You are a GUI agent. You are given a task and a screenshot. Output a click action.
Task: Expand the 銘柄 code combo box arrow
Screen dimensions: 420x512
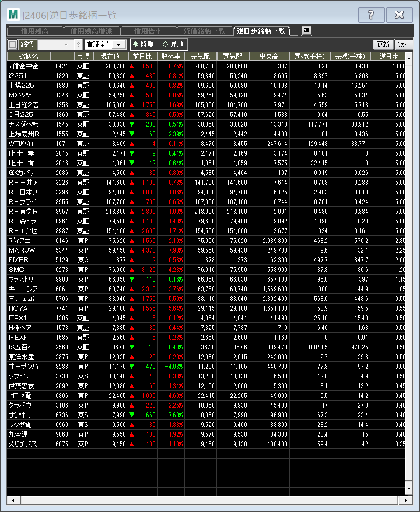pyautogui.click(x=66, y=44)
